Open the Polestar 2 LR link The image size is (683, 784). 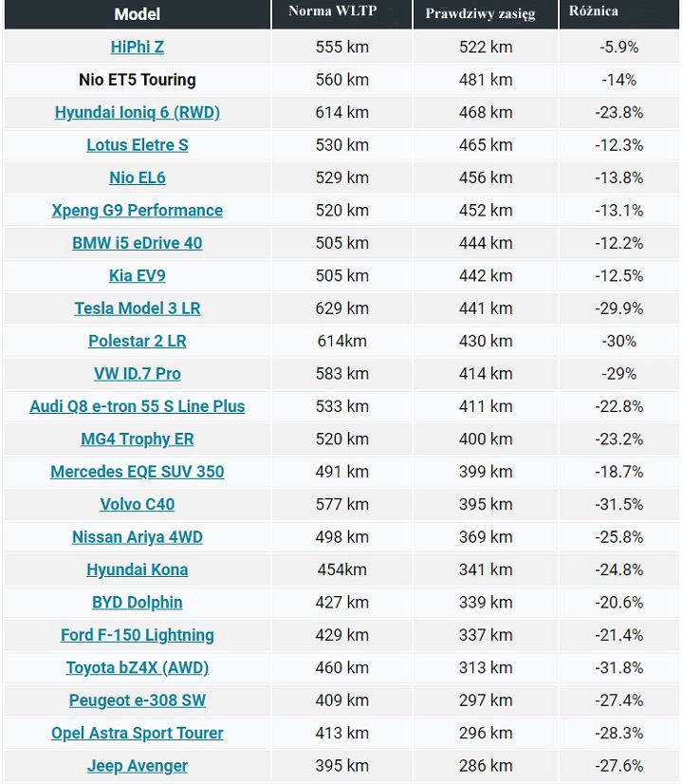coord(137,341)
